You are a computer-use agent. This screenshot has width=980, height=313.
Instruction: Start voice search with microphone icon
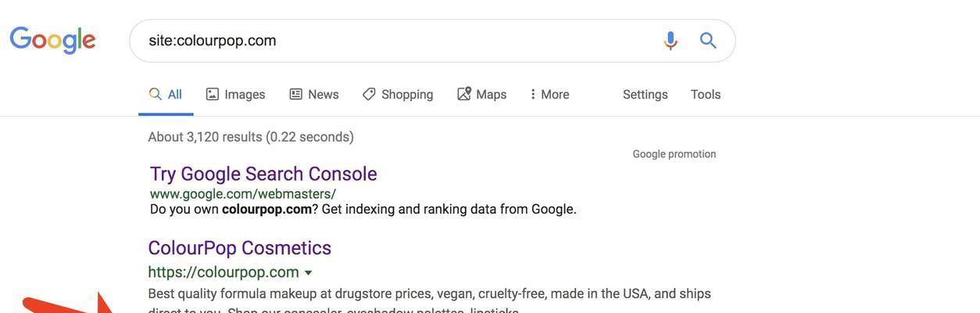click(x=671, y=41)
